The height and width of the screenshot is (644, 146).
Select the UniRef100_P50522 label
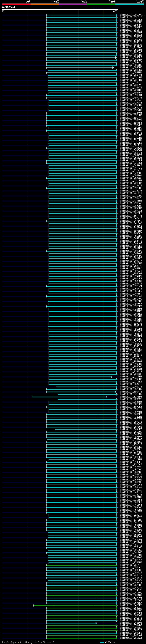point(131,445)
